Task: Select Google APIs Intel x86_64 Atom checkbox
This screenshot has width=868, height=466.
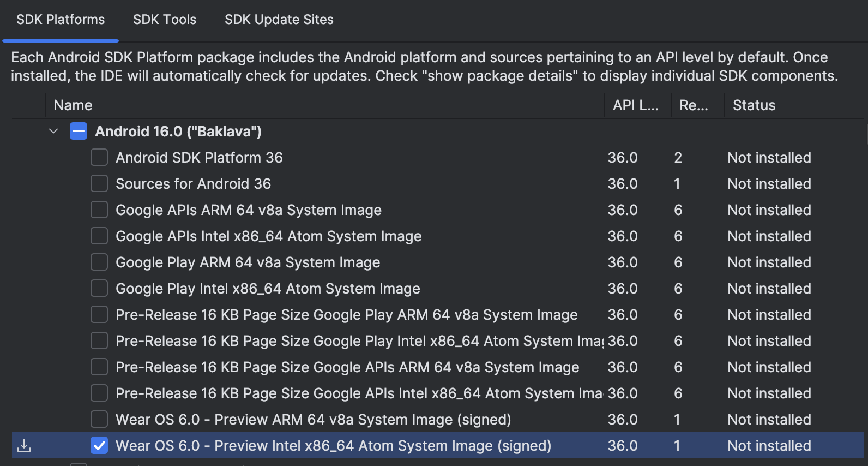Action: tap(99, 236)
